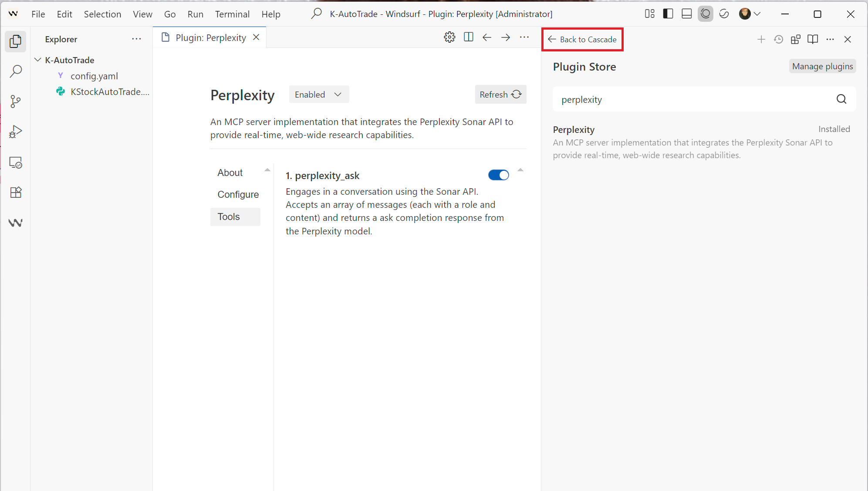This screenshot has height=491, width=868.
Task: Open the Selection menu
Action: click(x=102, y=14)
